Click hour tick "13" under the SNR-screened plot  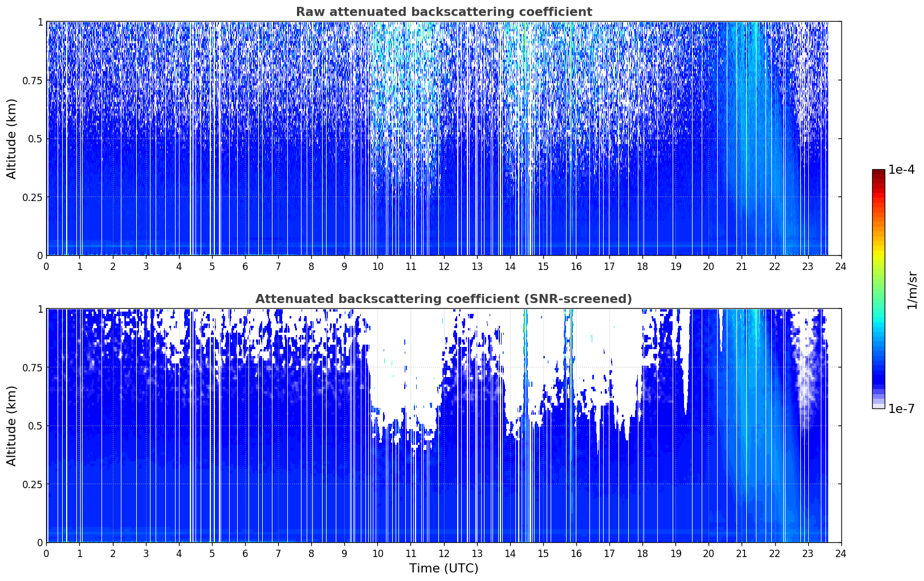pyautogui.click(x=477, y=553)
